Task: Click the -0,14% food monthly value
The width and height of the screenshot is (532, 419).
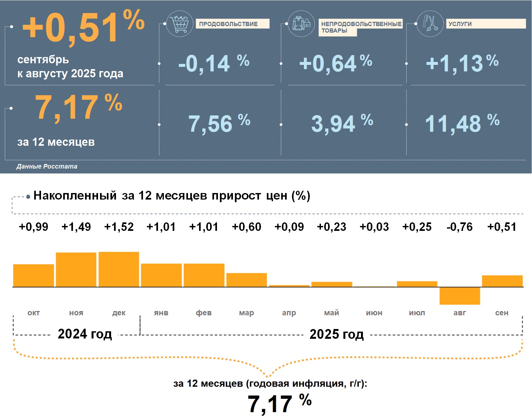Action: click(214, 63)
